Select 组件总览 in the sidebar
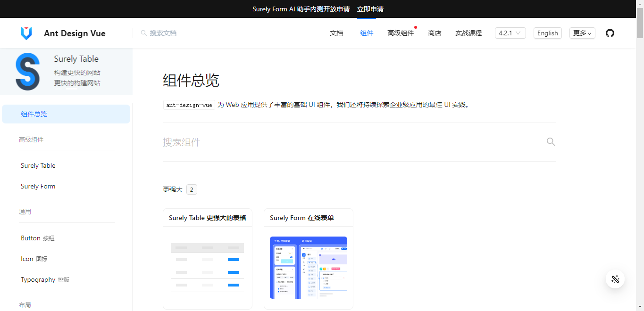Screen dimensions: 644x311 pyautogui.click(x=66, y=114)
